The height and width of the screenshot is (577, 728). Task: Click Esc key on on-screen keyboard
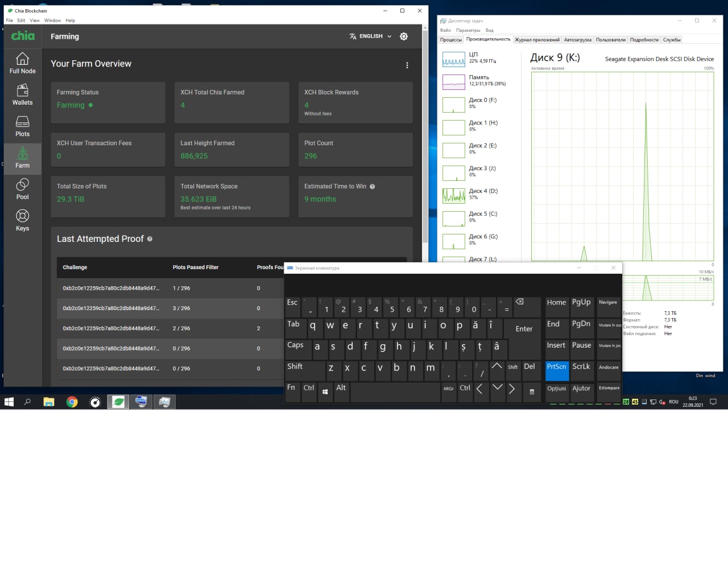tap(293, 307)
